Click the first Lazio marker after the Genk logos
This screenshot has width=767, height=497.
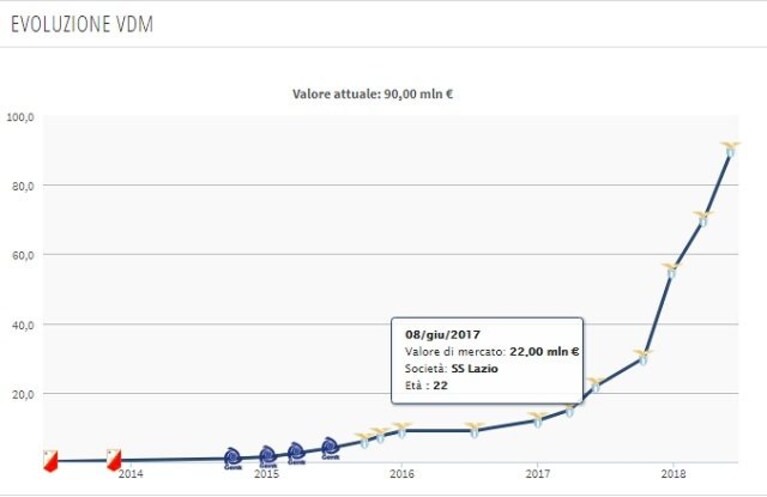pyautogui.click(x=364, y=440)
